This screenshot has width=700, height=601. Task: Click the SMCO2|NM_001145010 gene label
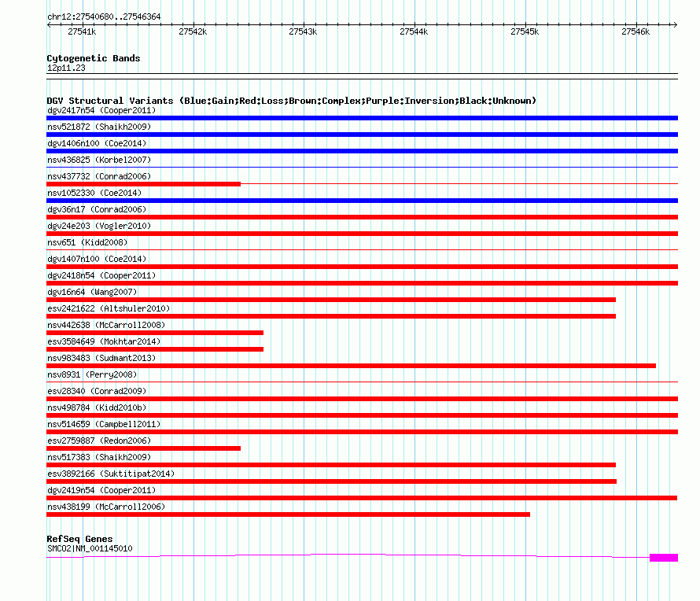click(x=90, y=548)
